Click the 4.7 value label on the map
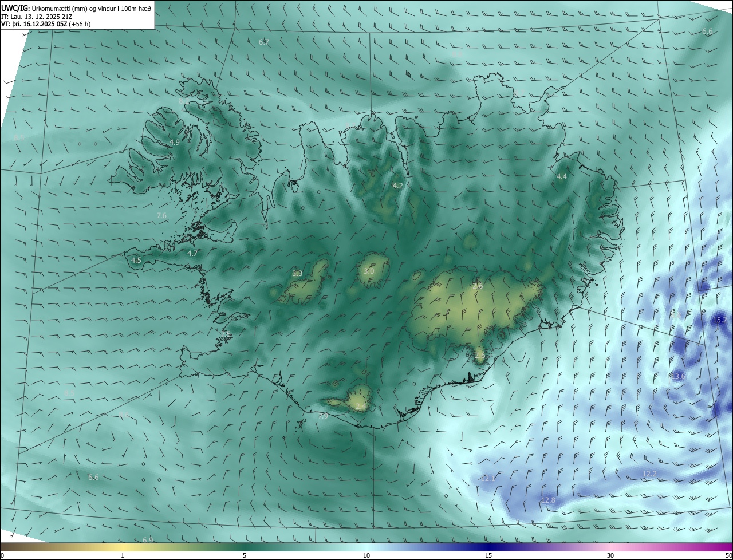Screen dimensions: 733x560 [192, 253]
